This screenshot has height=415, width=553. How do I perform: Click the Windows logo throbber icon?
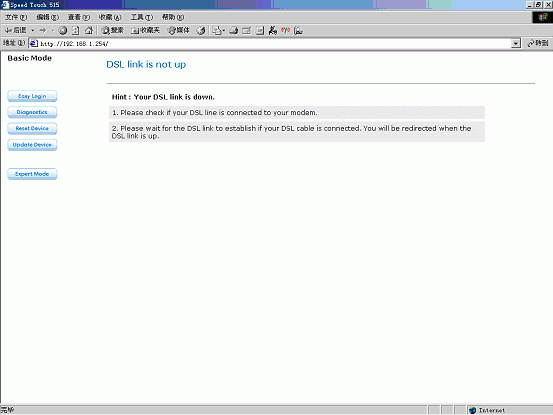[x=542, y=17]
